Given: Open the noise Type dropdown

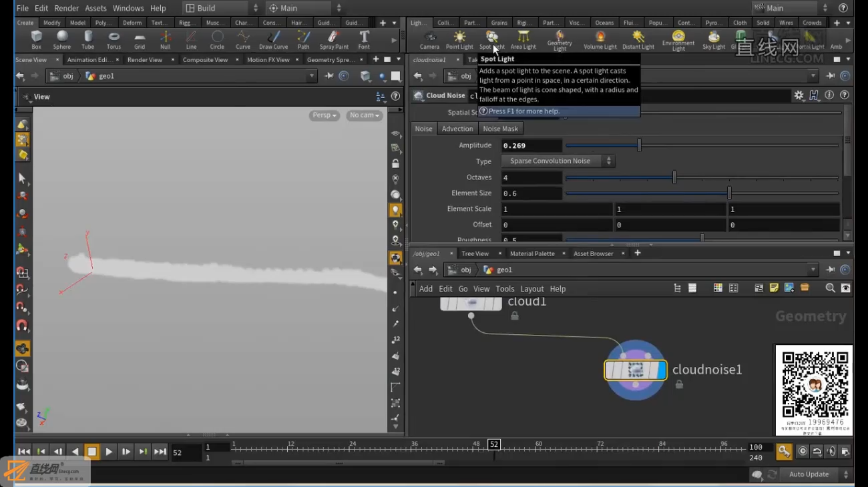Looking at the screenshot, I should [558, 161].
